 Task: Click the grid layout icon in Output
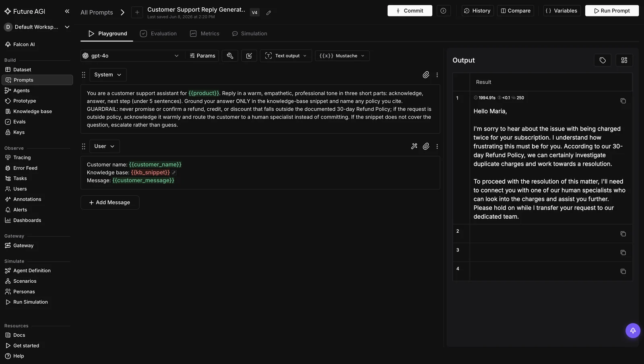coord(624,60)
